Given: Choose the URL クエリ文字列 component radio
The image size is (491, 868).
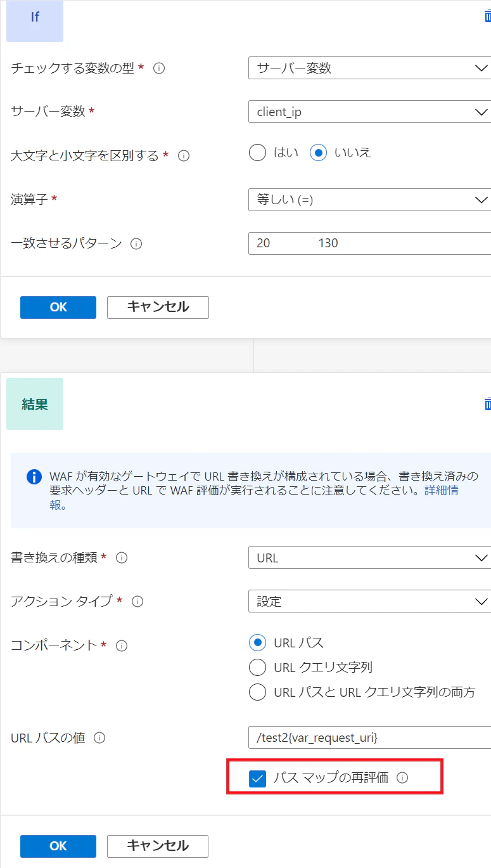Looking at the screenshot, I should (257, 667).
